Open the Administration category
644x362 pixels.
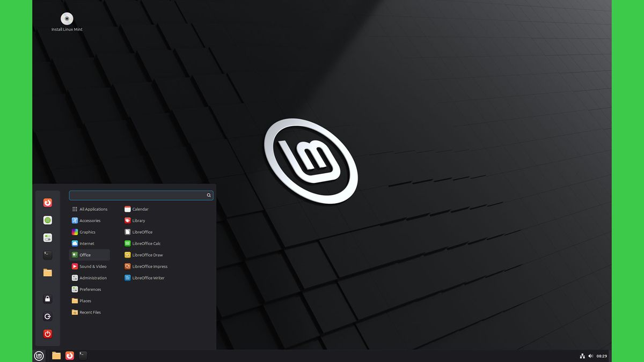pyautogui.click(x=92, y=278)
